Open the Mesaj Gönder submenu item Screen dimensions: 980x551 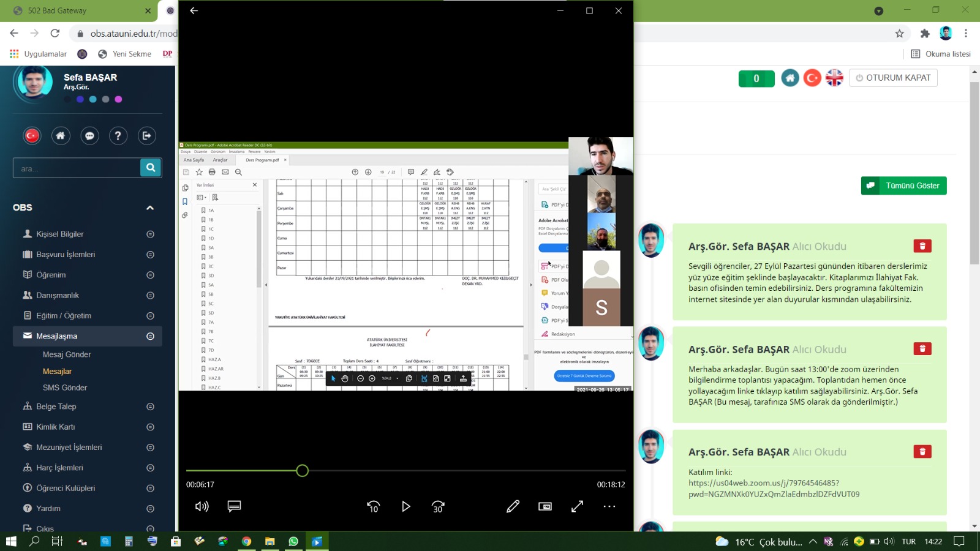click(x=67, y=354)
